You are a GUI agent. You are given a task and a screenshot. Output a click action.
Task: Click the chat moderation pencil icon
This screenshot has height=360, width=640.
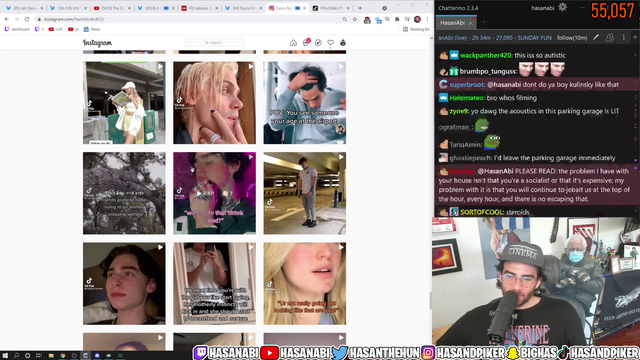coord(596,38)
